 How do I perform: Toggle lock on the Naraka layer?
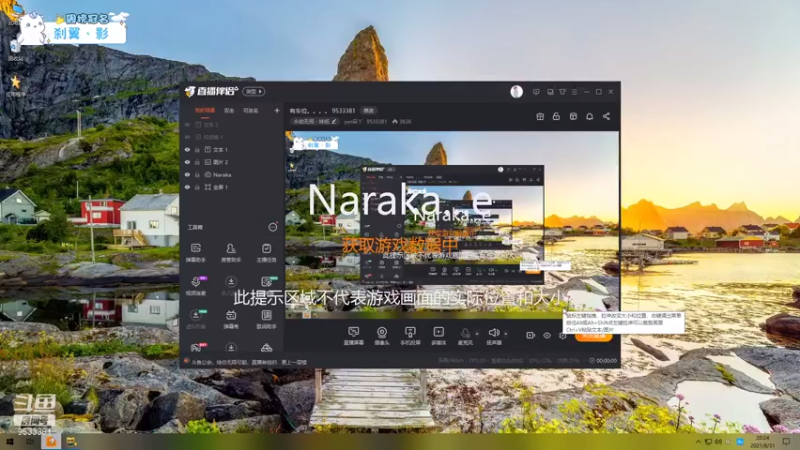197,175
